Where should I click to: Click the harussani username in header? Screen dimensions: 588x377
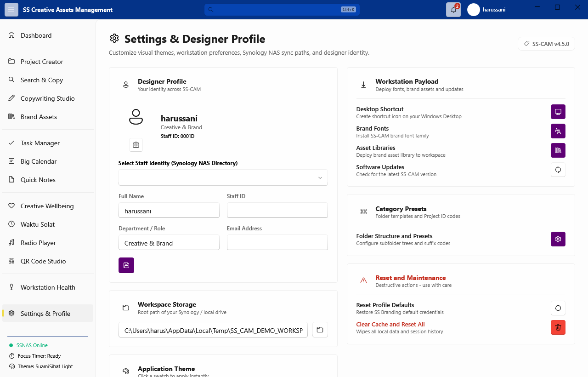click(494, 10)
